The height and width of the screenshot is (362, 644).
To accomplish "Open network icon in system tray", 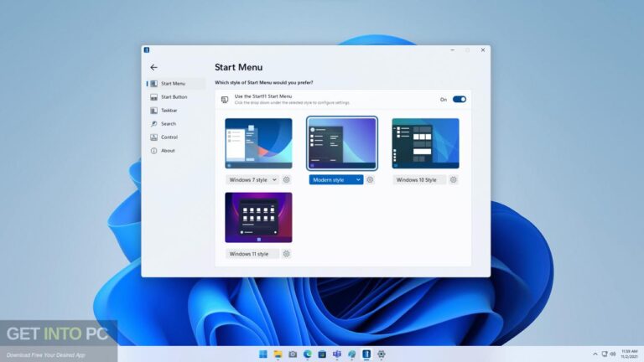I will coord(605,354).
